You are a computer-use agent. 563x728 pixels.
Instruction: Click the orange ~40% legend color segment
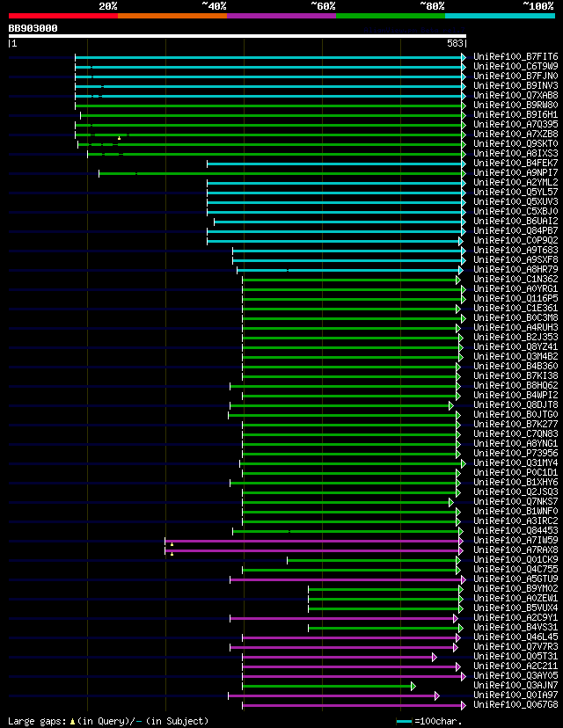tap(172, 16)
